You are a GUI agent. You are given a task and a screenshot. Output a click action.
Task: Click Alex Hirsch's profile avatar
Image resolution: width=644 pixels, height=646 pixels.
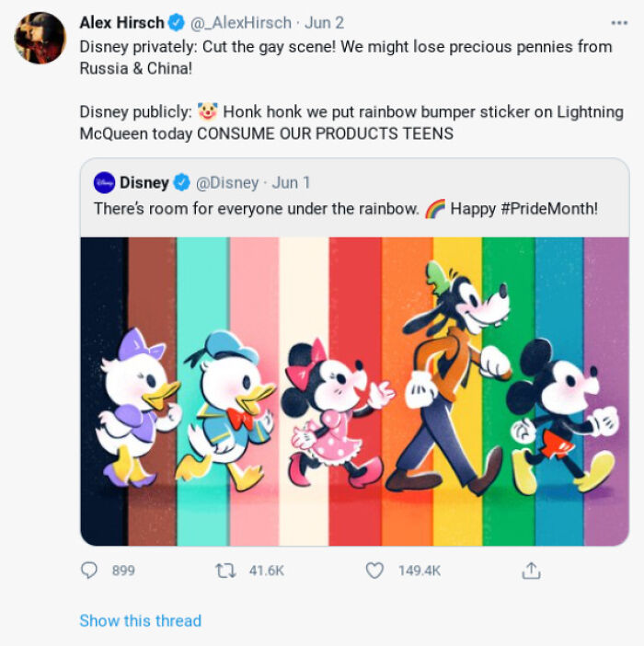click(40, 39)
